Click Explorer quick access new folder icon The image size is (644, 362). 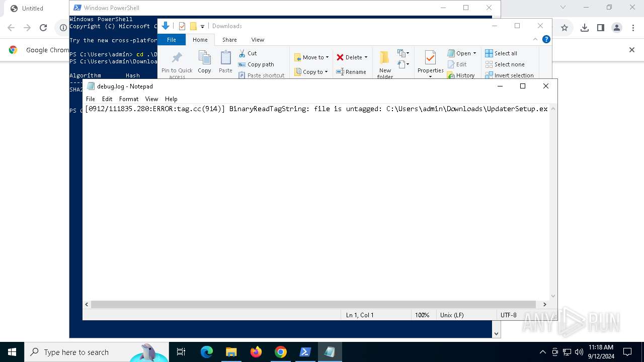click(193, 26)
